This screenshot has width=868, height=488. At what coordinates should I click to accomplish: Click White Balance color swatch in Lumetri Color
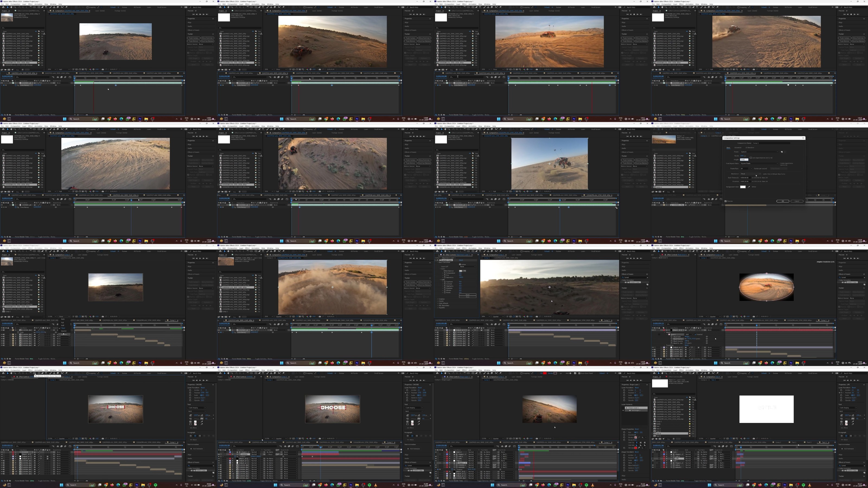pyautogui.click(x=461, y=271)
